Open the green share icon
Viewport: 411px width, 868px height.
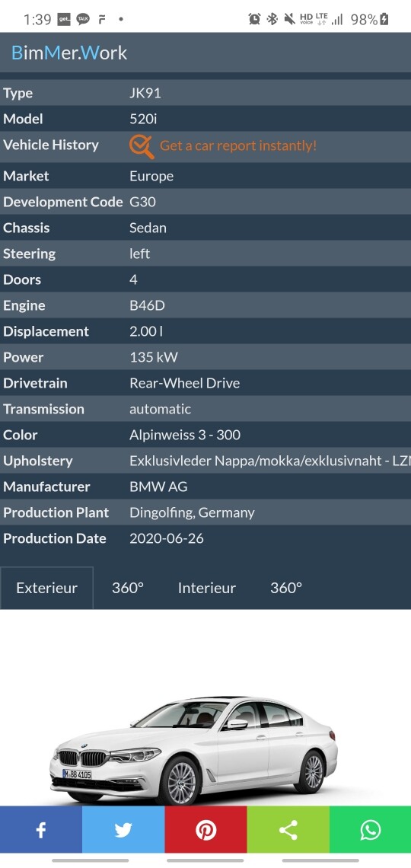click(x=288, y=829)
